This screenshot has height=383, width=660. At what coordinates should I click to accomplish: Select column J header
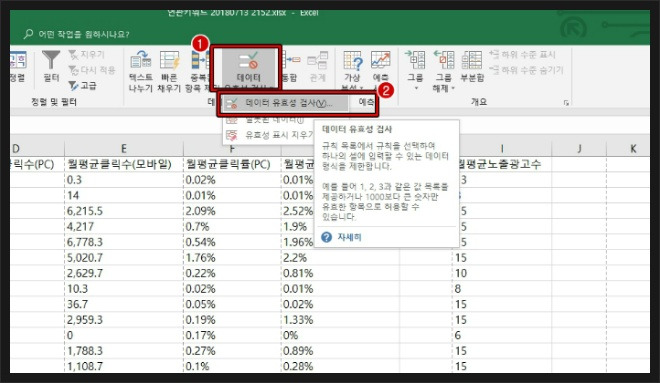pos(579,149)
